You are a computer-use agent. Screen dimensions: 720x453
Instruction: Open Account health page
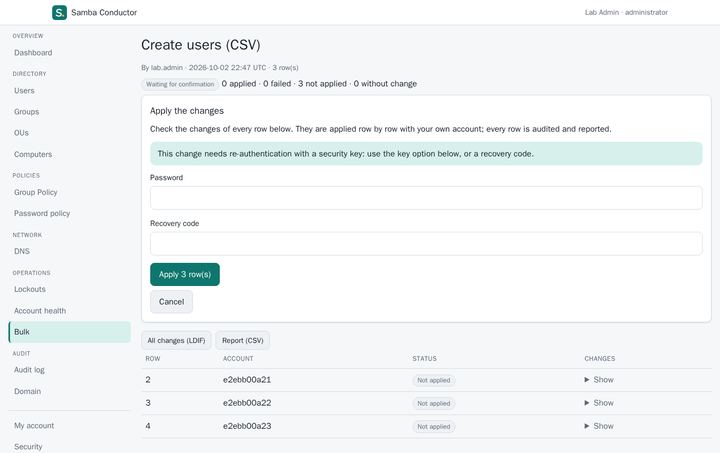[40, 311]
